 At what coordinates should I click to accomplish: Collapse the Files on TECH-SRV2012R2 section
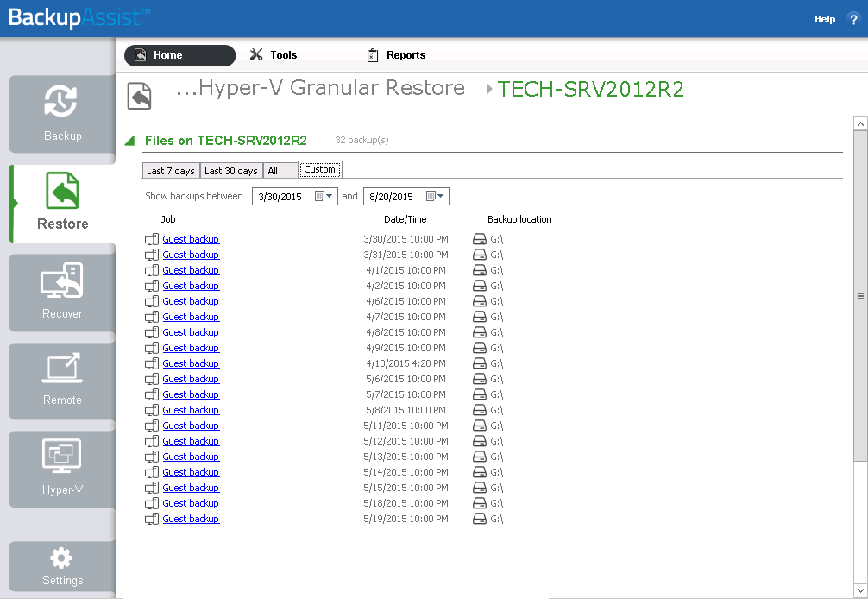pyautogui.click(x=130, y=141)
